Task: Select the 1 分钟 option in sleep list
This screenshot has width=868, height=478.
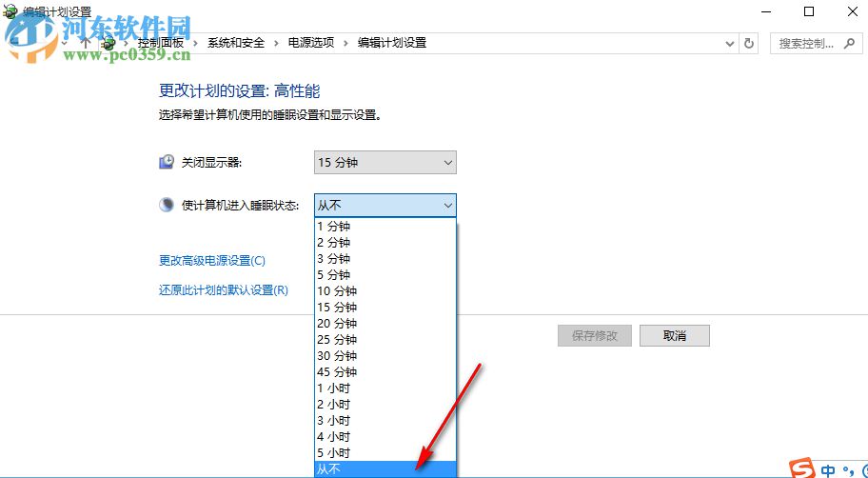Action: pyautogui.click(x=385, y=226)
